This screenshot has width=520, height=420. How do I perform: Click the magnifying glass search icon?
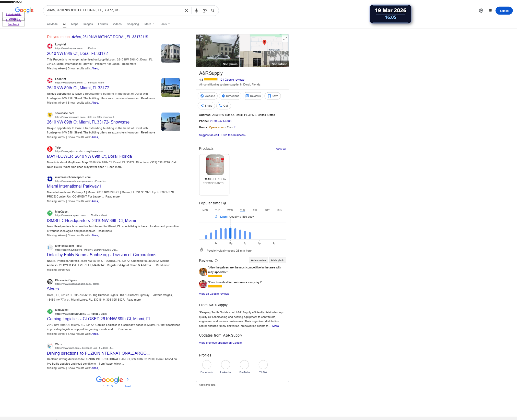point(212,10)
